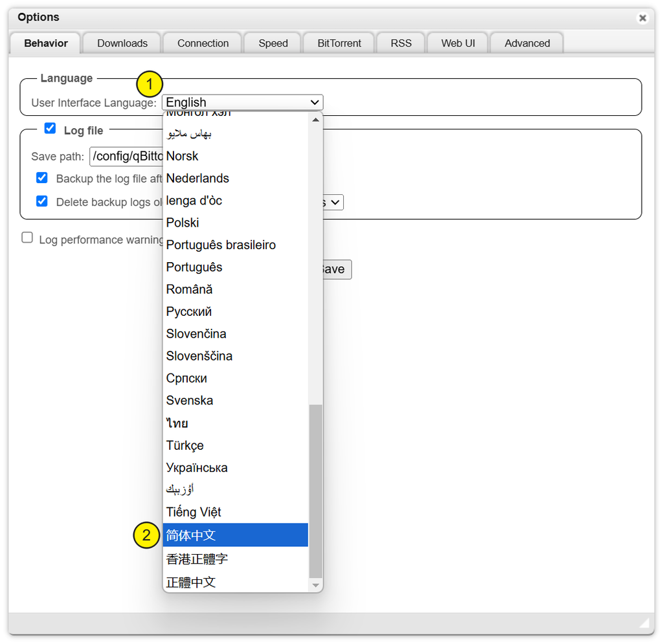
Task: Stay on the Behavior tab
Action: tap(45, 43)
